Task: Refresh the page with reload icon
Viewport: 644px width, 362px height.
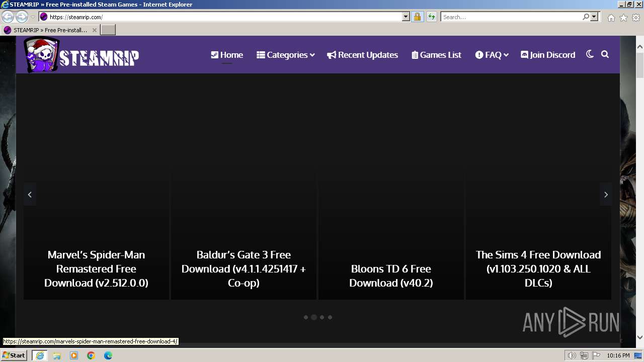Action: (431, 17)
